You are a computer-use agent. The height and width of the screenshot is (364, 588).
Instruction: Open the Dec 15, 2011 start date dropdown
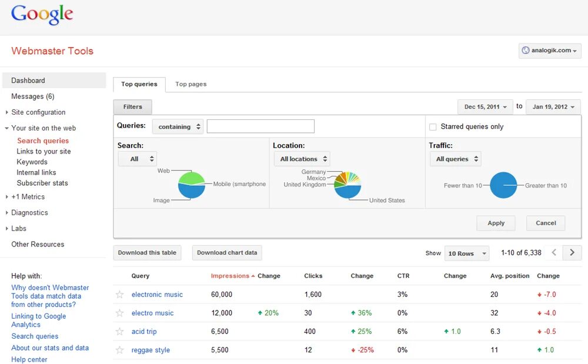pyautogui.click(x=485, y=107)
